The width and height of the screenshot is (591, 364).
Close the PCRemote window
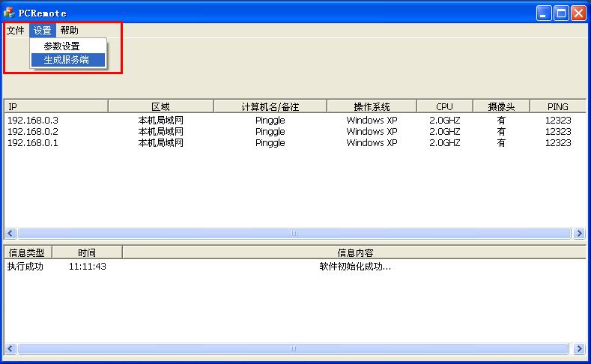578,13
